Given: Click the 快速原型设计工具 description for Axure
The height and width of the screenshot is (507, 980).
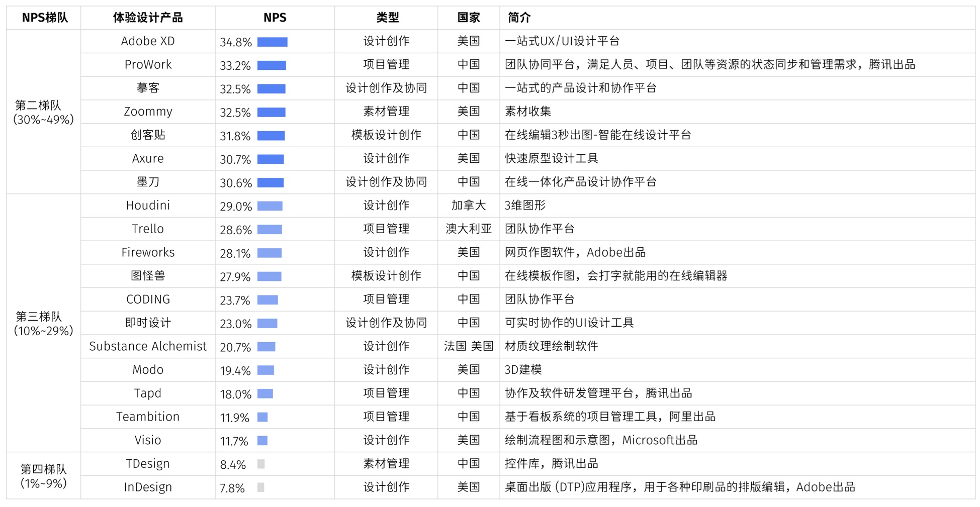Looking at the screenshot, I should 551,158.
